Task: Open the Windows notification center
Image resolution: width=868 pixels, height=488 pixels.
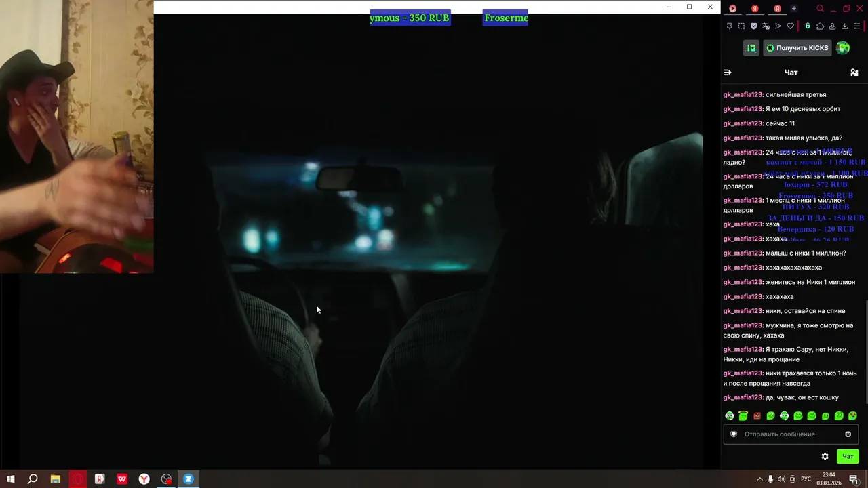Action: (854, 479)
